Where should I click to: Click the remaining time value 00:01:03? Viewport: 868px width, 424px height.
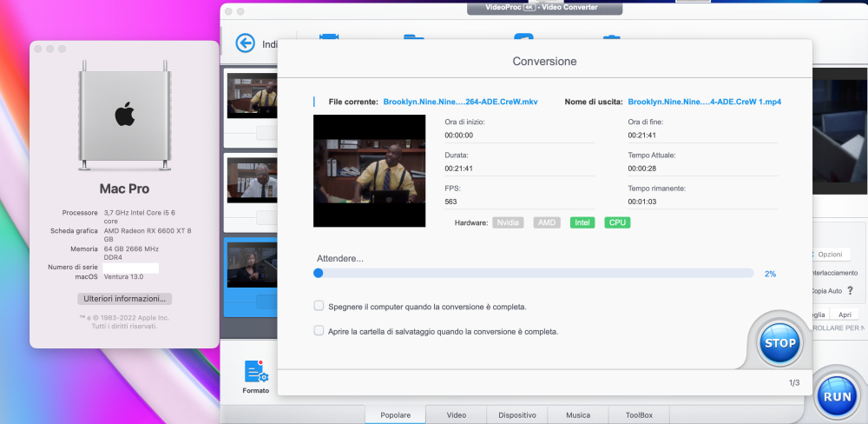coord(642,202)
